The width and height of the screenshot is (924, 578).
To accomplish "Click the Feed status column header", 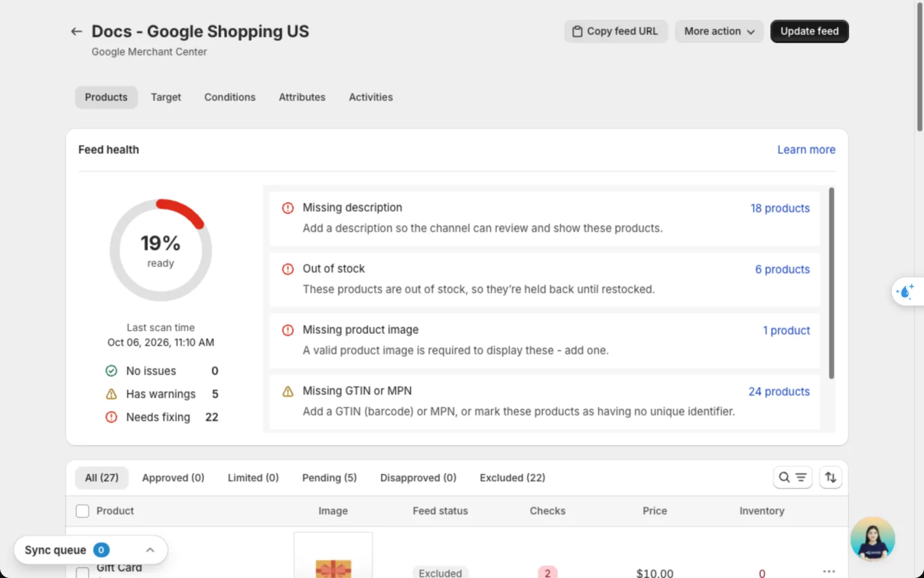I will 440,511.
